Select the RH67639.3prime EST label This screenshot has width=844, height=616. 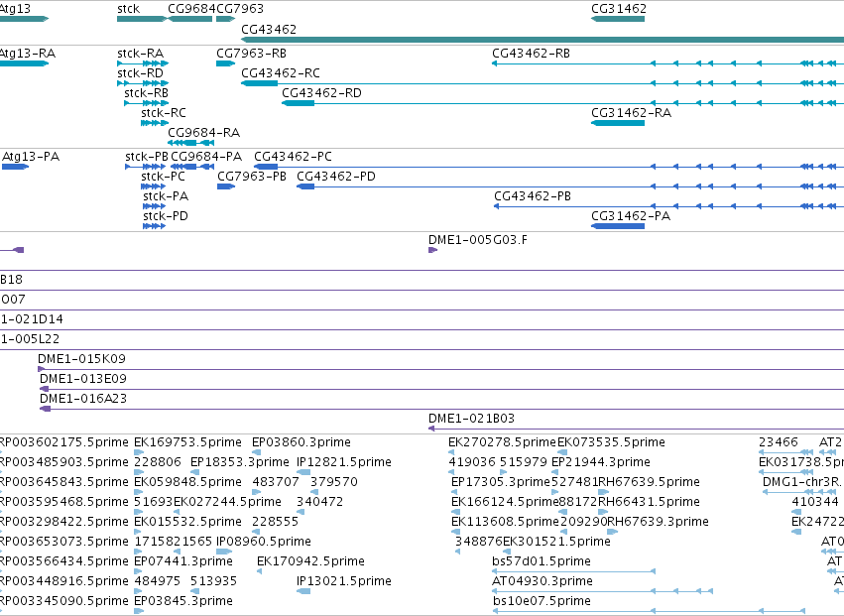[658, 523]
